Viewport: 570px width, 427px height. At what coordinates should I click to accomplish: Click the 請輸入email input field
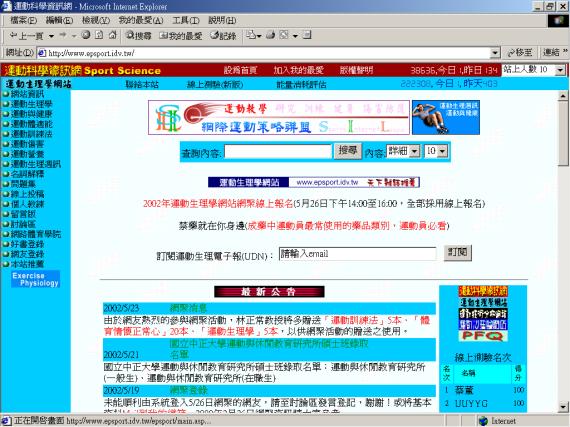(358, 254)
